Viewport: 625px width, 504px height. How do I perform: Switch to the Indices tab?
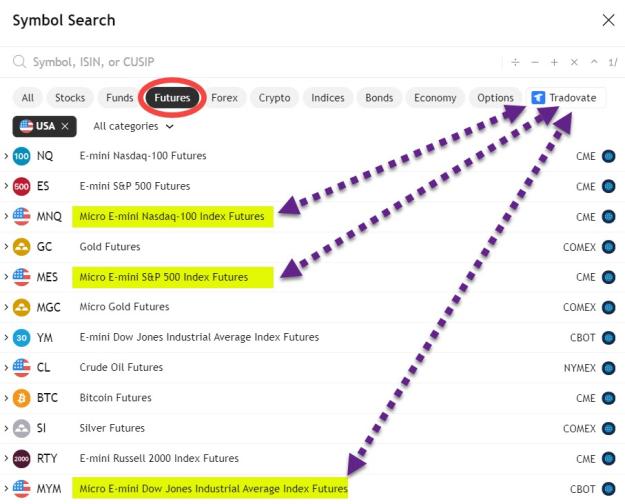tap(328, 98)
